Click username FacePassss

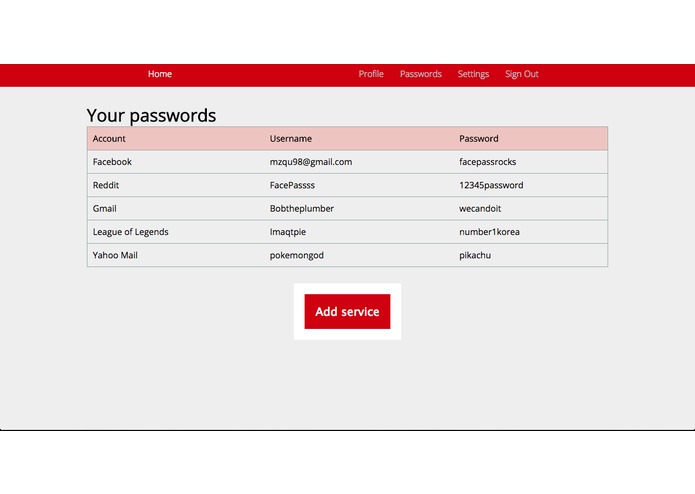[x=292, y=185]
